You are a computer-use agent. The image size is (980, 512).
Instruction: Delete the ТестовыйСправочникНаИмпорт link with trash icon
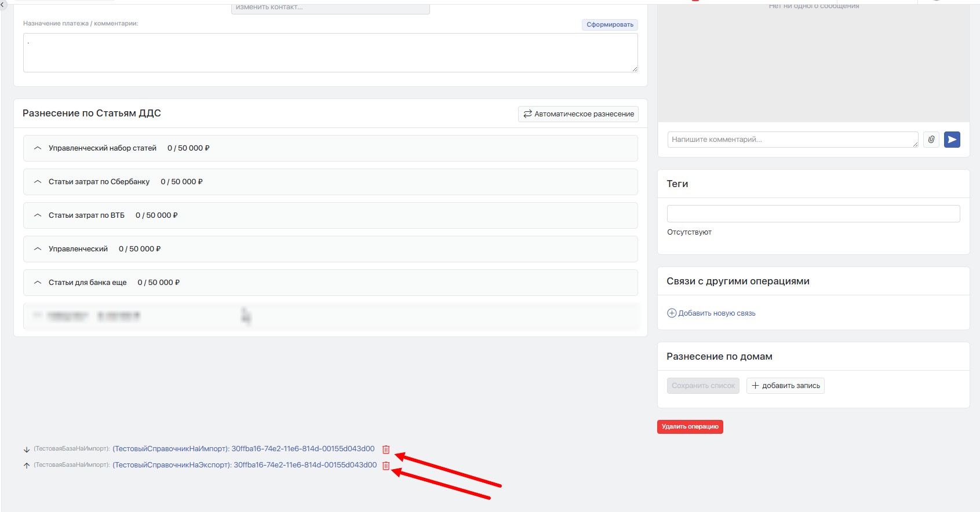pos(386,449)
